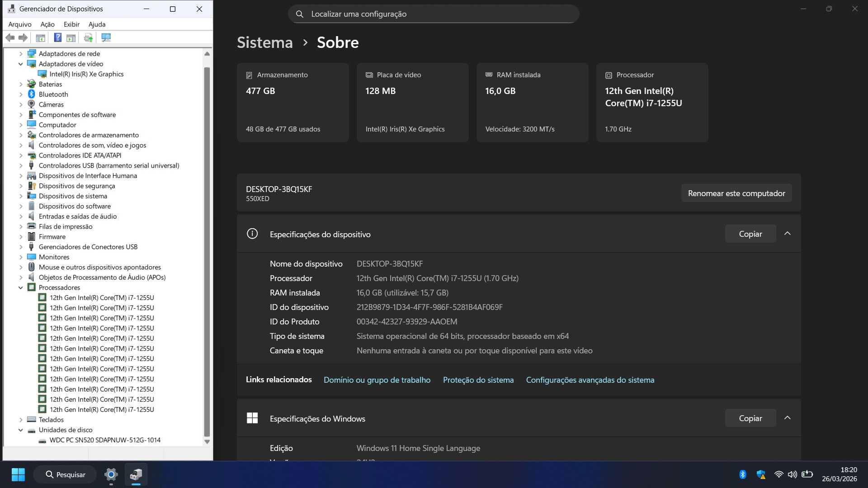Click the Windows Security tray icon

click(x=761, y=474)
